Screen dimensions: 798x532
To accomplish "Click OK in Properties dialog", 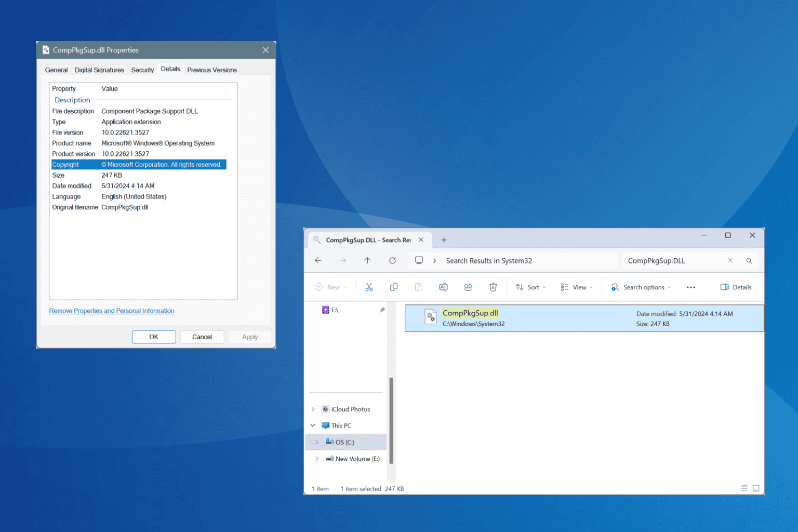I will tap(154, 337).
